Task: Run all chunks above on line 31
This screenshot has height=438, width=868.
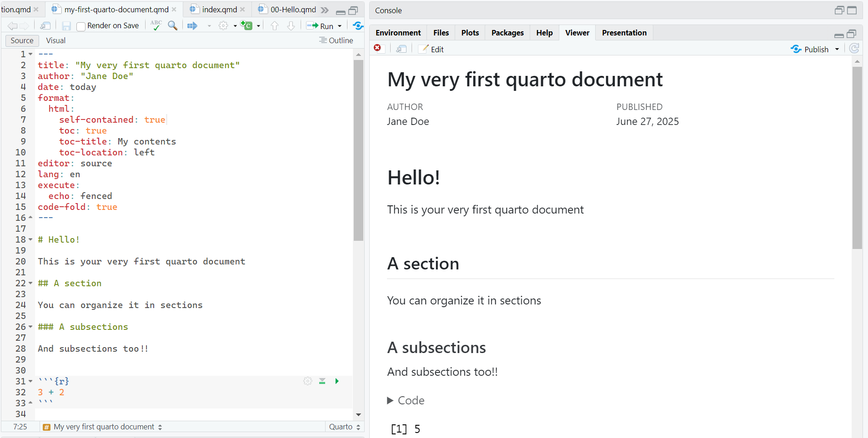Action: (322, 381)
